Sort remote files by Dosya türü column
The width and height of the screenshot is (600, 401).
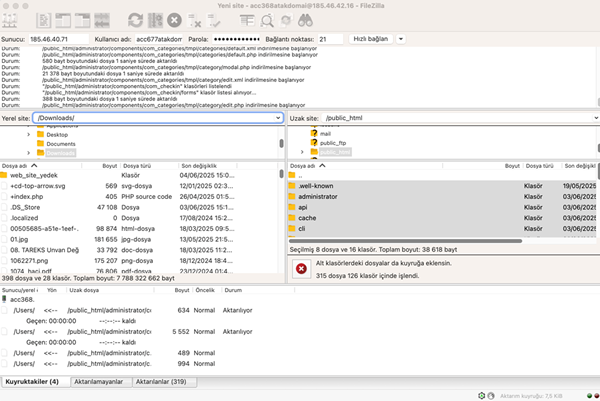tap(541, 166)
